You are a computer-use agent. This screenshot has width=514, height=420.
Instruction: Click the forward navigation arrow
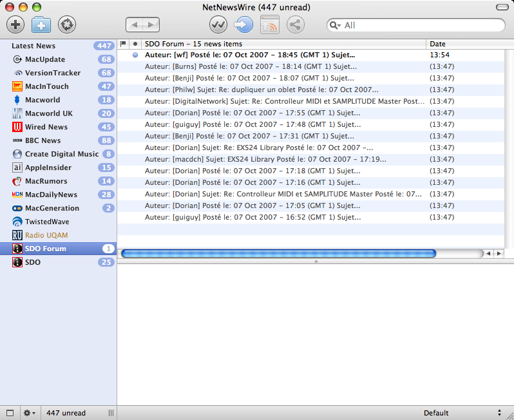click(x=151, y=24)
